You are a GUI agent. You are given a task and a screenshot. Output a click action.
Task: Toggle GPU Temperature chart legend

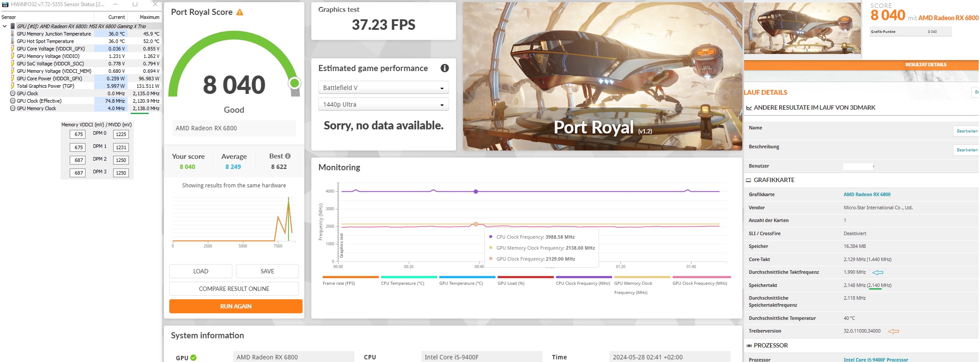point(467,281)
